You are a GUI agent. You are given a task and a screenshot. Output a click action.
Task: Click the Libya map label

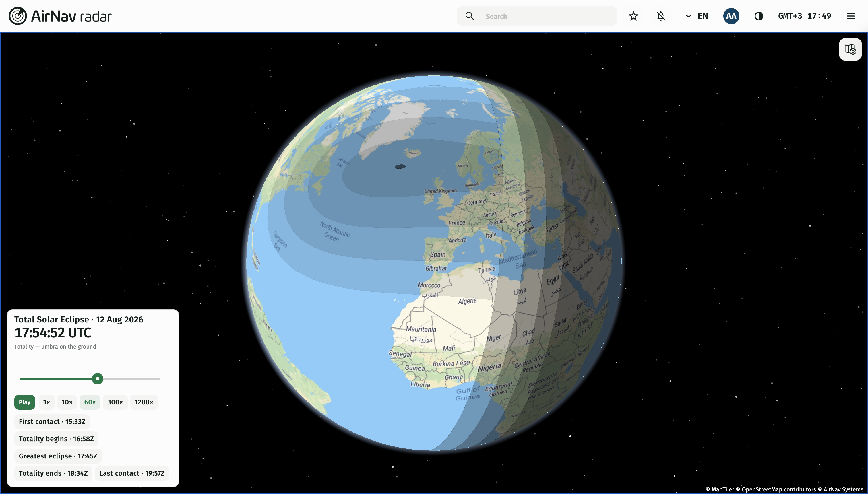[x=520, y=291]
